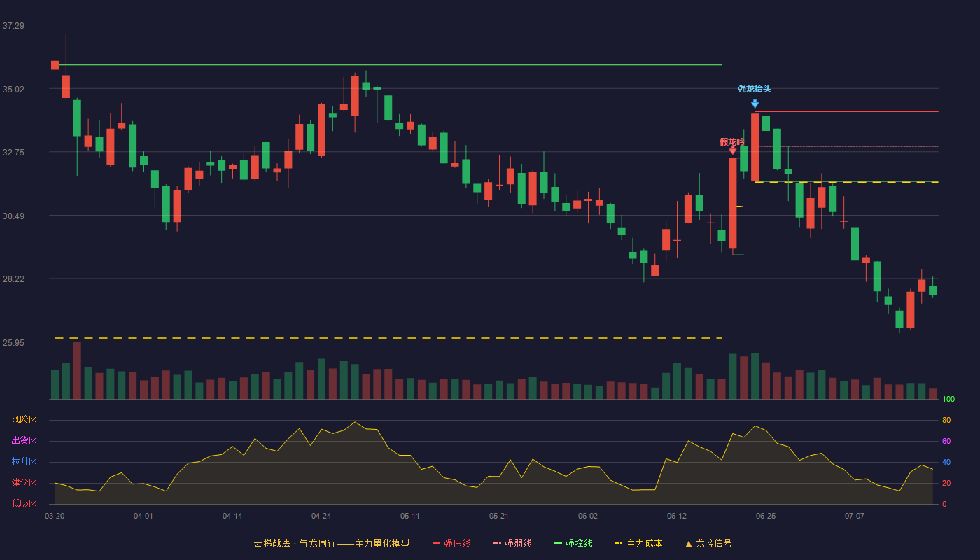This screenshot has width=980, height=560.
Task: Click the 05-11 date axis label
Action: (410, 516)
